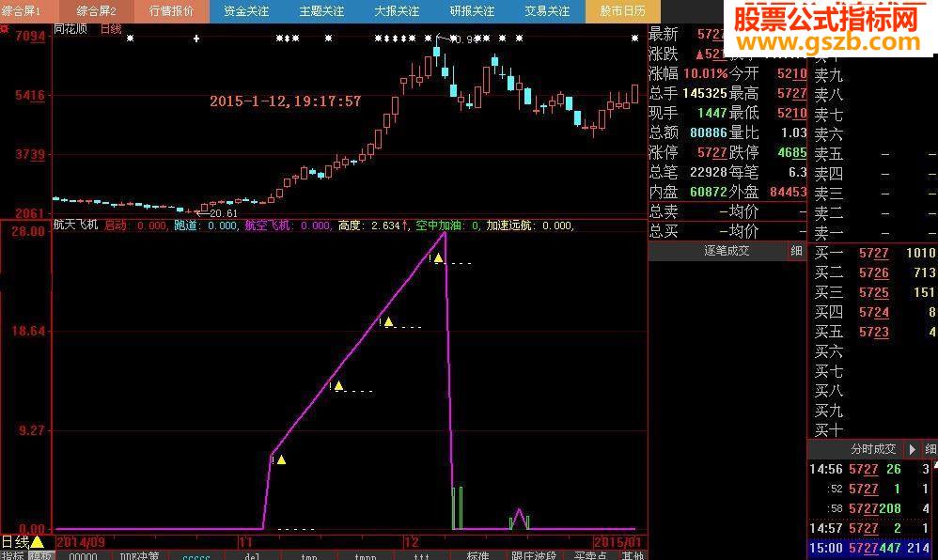
Task: Click the 买四 price 5724
Action: coord(873,312)
